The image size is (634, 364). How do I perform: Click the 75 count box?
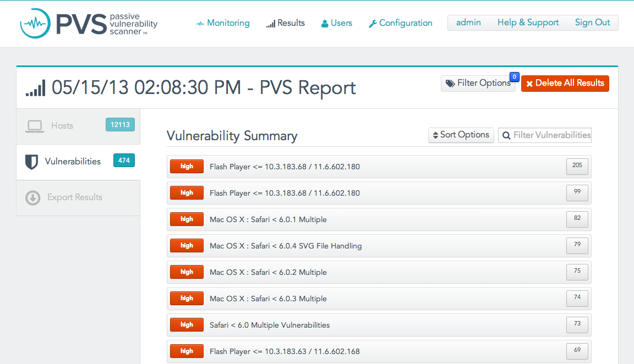pyautogui.click(x=577, y=272)
